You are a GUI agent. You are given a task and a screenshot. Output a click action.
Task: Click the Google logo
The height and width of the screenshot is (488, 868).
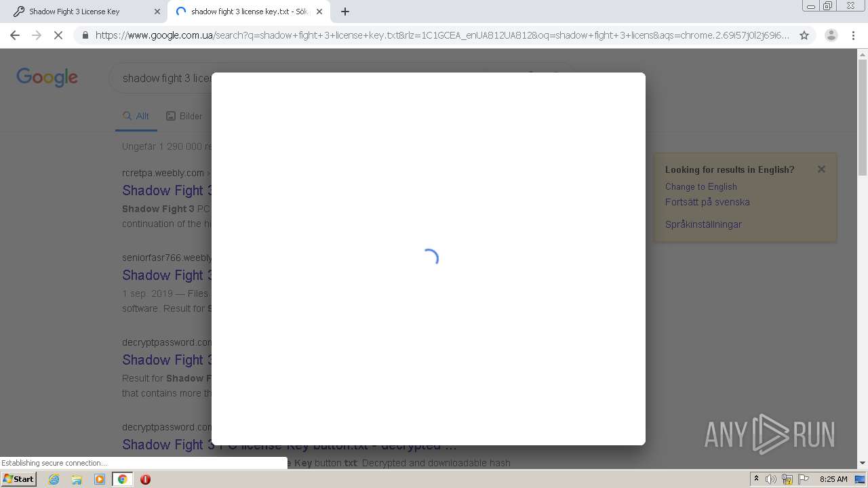coord(47,77)
